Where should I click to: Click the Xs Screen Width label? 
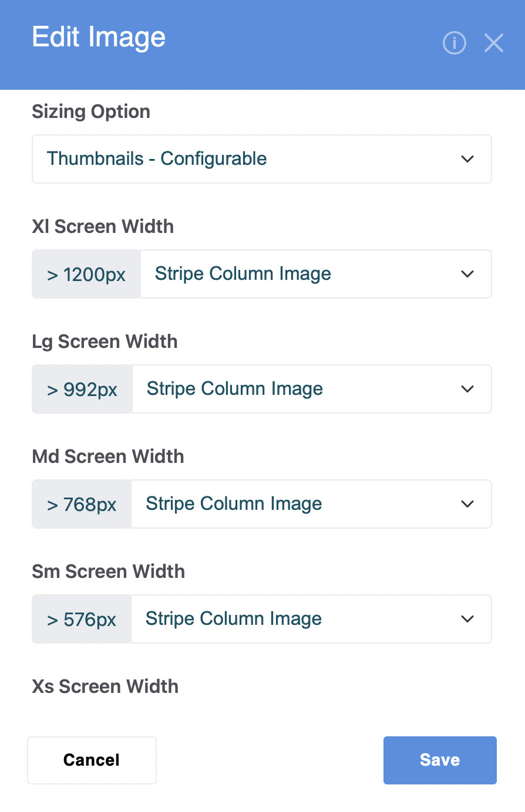(x=105, y=686)
